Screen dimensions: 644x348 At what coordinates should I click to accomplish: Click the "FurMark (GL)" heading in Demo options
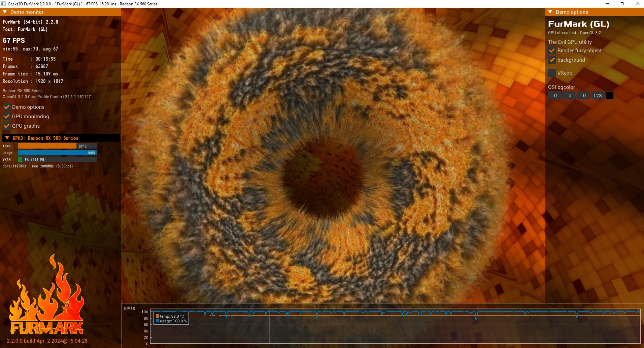click(579, 24)
